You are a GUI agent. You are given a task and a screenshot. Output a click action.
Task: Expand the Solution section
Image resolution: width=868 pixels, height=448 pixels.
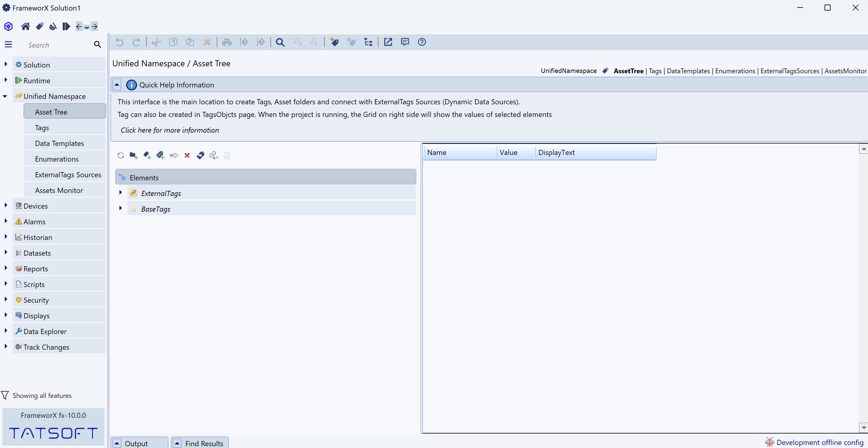click(6, 64)
